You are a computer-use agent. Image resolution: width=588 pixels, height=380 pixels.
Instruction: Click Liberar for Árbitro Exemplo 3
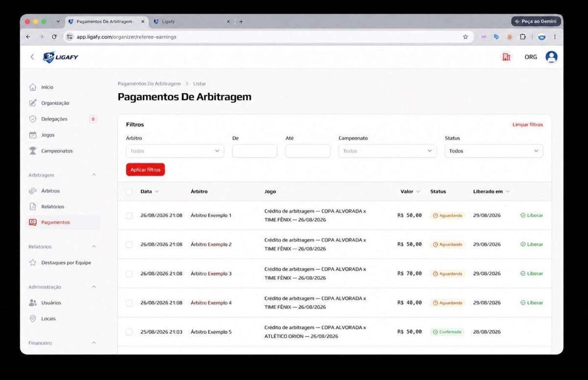(x=532, y=274)
